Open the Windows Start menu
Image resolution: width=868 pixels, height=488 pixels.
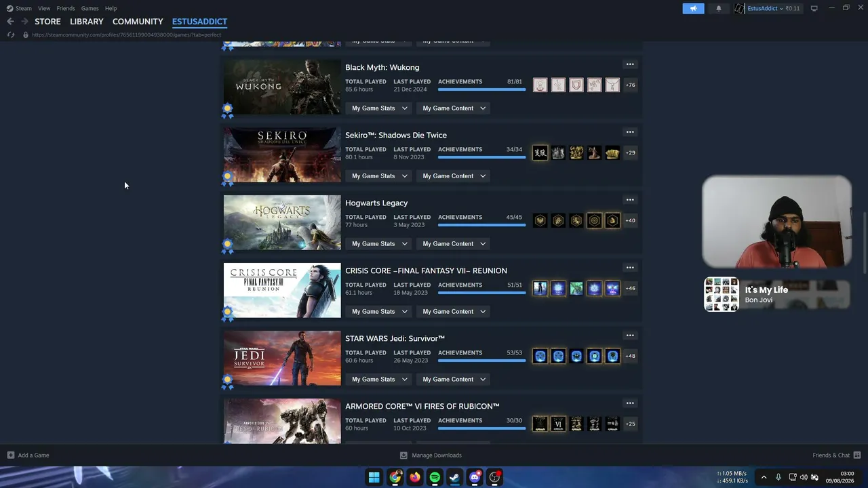(x=374, y=477)
